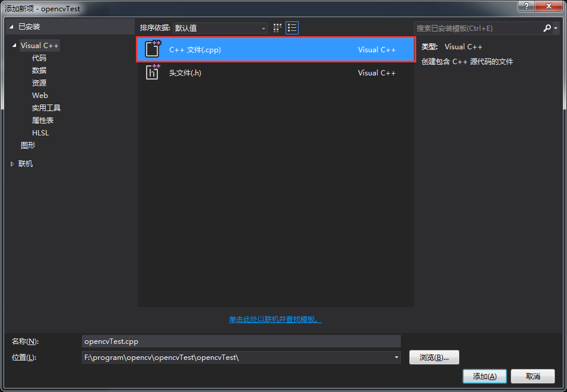Open the sort by 默认值 dropdown
The image size is (567, 392).
point(220,28)
